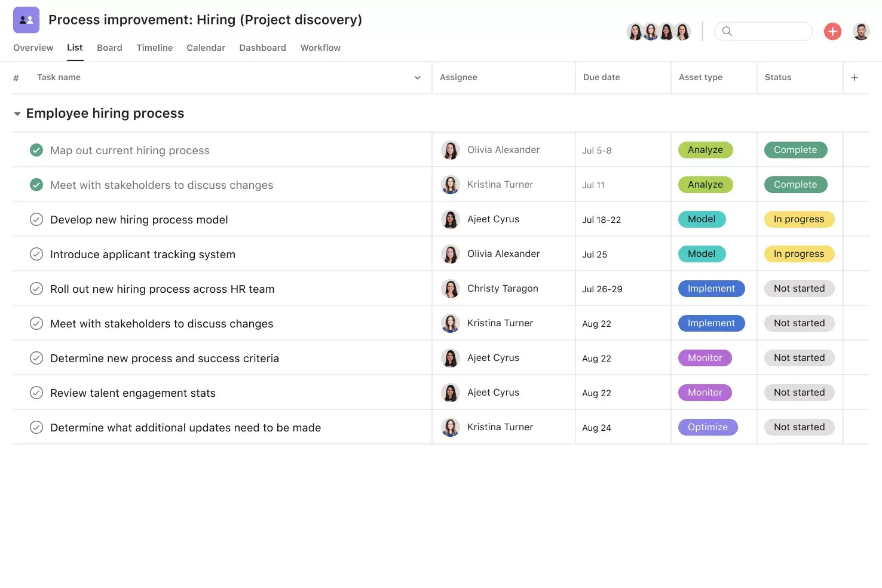Image resolution: width=882 pixels, height=588 pixels.
Task: Open the user profile avatar menu
Action: point(861,31)
